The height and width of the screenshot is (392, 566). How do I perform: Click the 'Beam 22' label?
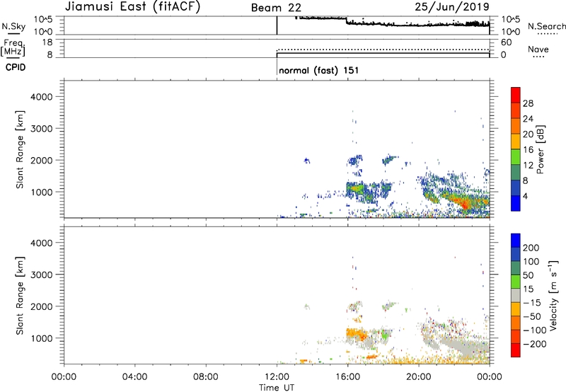[276, 8]
